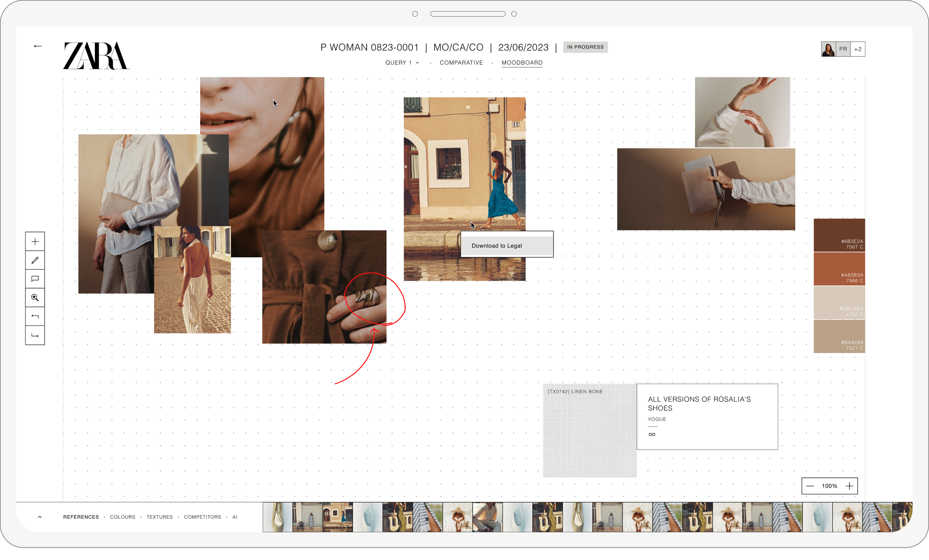Collapse the bottom references panel chevron
Image resolution: width=929 pixels, height=560 pixels.
(x=40, y=517)
